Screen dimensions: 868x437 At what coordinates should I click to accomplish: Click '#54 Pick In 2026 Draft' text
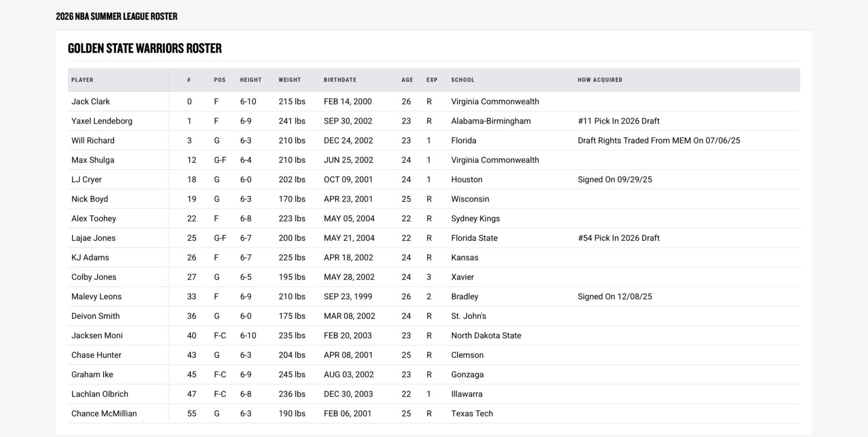click(618, 238)
